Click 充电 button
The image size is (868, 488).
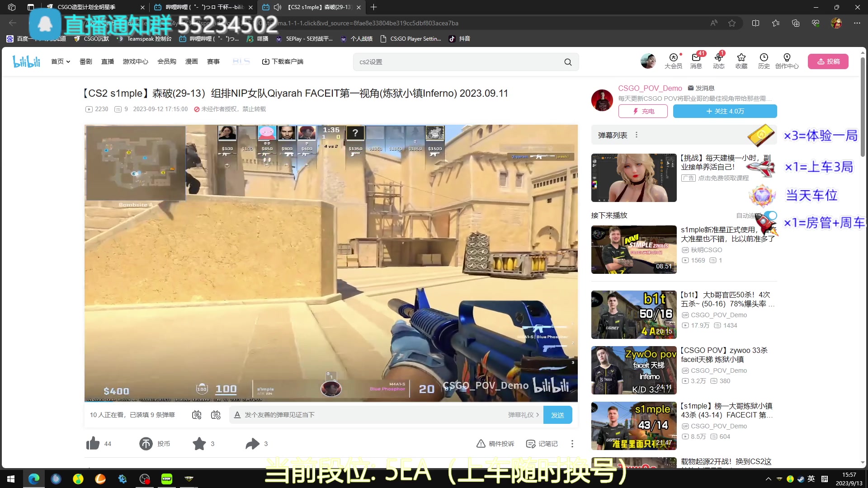[x=643, y=111]
